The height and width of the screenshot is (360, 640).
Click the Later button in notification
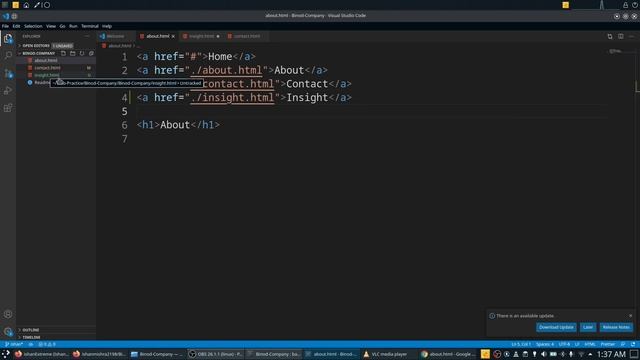pyautogui.click(x=588, y=327)
